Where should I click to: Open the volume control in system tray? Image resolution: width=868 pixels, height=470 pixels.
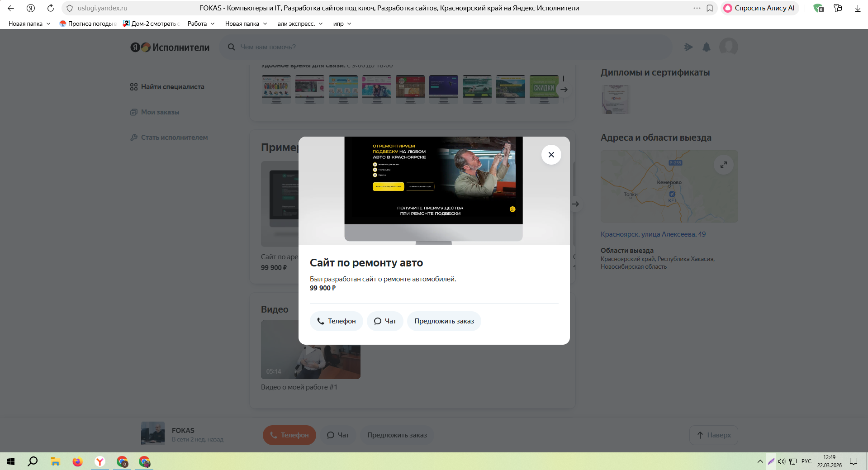(x=782, y=461)
